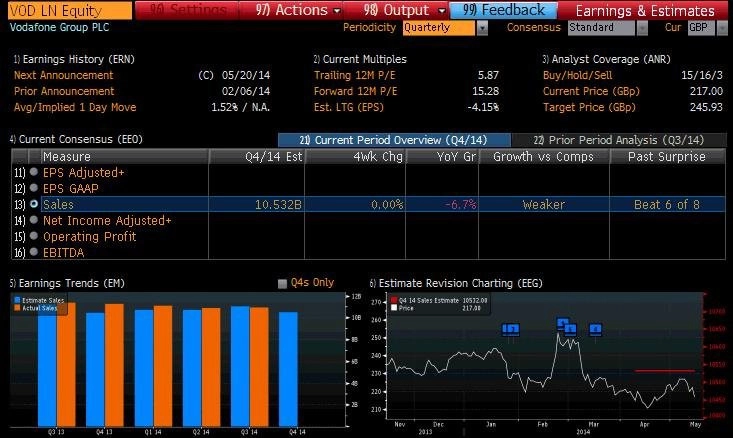Select the EBITDA radio button
Viewport: 733px width, 438px height.
click(x=34, y=252)
